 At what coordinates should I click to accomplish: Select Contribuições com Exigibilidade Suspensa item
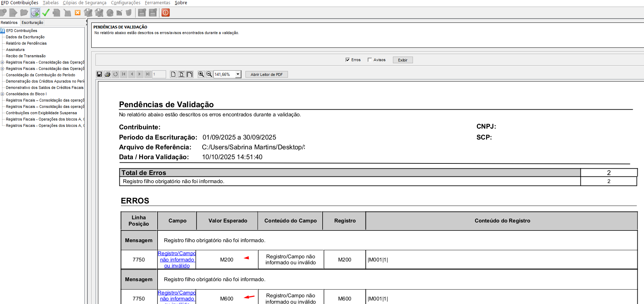pyautogui.click(x=41, y=113)
